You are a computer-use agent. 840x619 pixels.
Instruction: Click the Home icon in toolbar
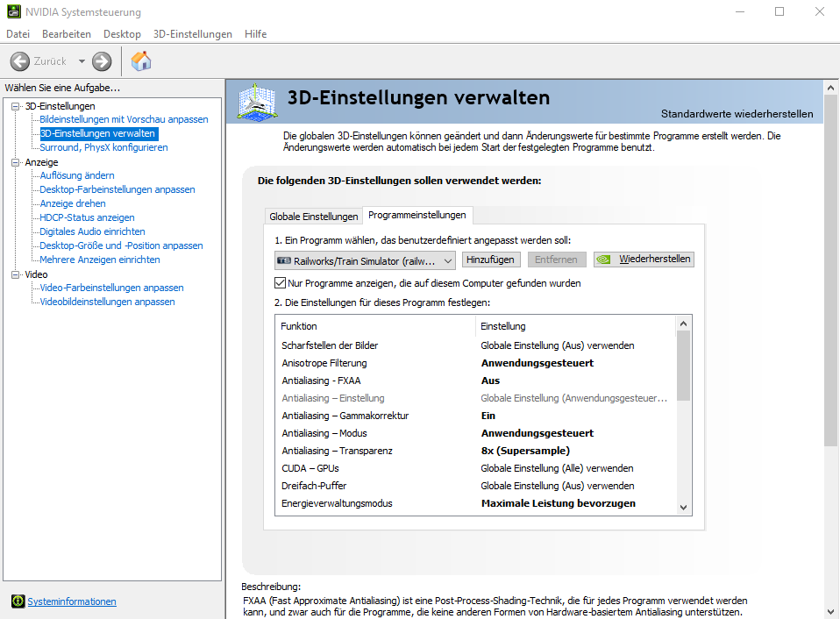tap(140, 61)
